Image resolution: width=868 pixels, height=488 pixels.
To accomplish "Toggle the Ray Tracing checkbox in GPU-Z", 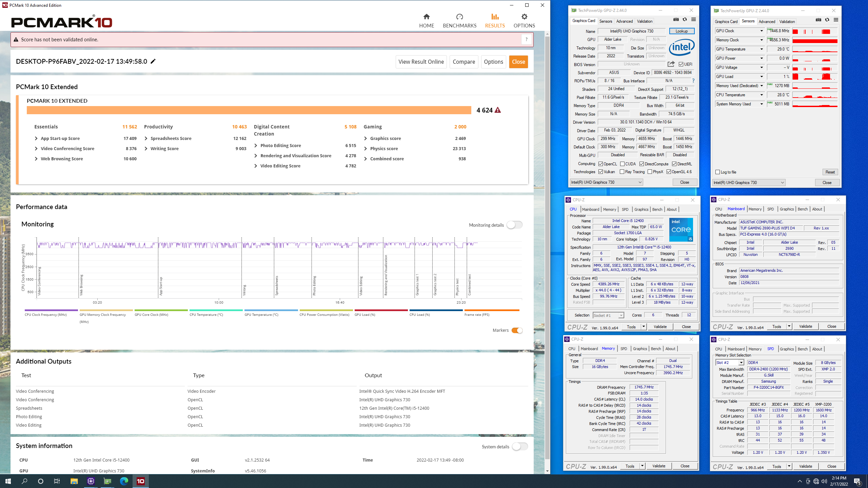I will click(x=622, y=172).
